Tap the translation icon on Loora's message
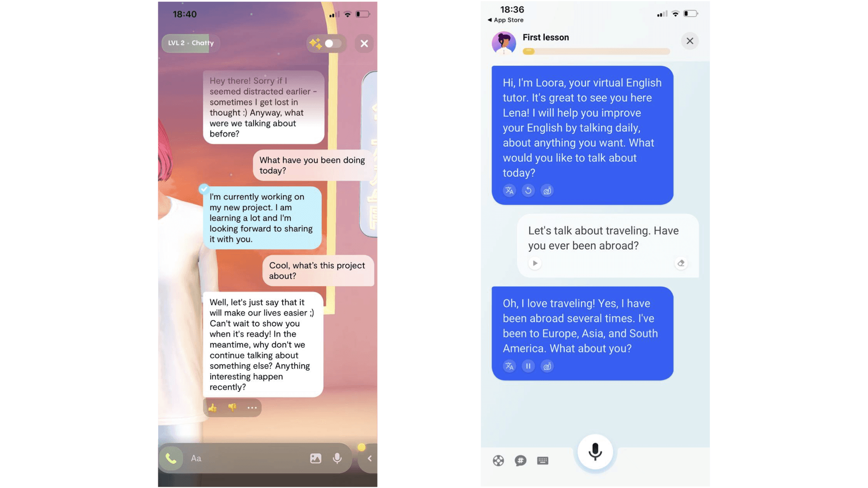 (x=509, y=191)
